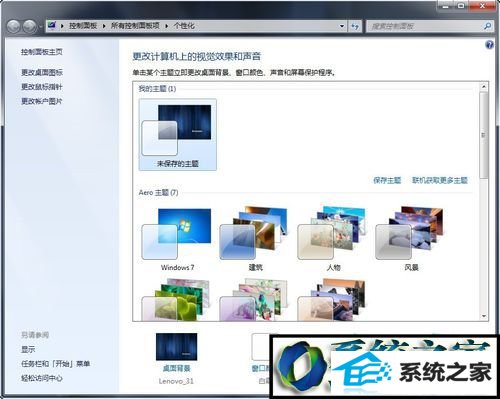Open the 桌面背景 thumbnail icon

pyautogui.click(x=176, y=347)
